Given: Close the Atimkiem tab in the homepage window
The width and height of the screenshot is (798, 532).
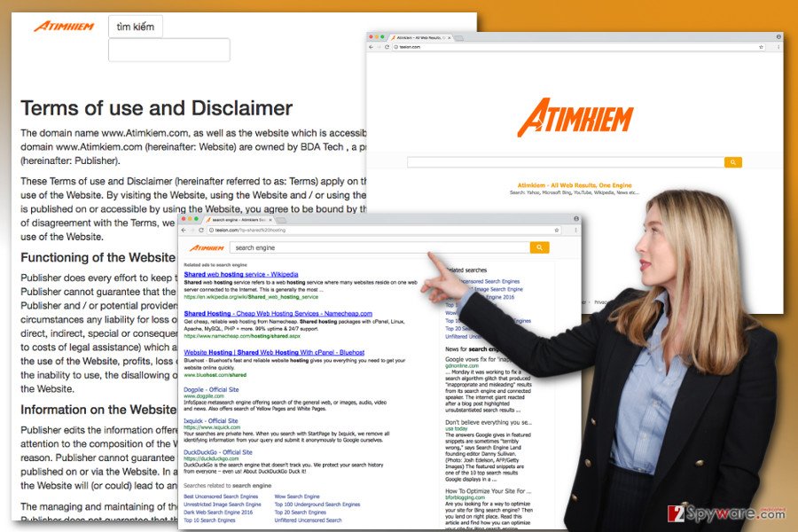Looking at the screenshot, I should 449,37.
